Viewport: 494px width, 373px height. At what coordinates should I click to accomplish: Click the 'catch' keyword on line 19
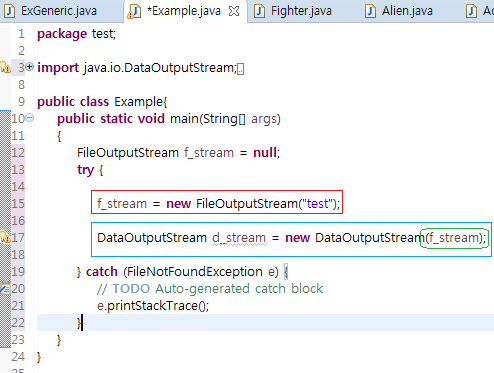click(x=102, y=272)
